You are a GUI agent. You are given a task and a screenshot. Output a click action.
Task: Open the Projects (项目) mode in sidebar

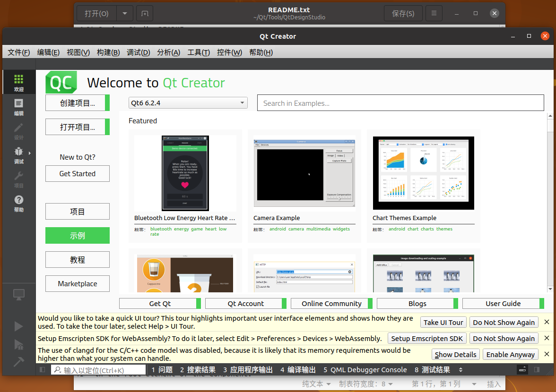tap(19, 179)
